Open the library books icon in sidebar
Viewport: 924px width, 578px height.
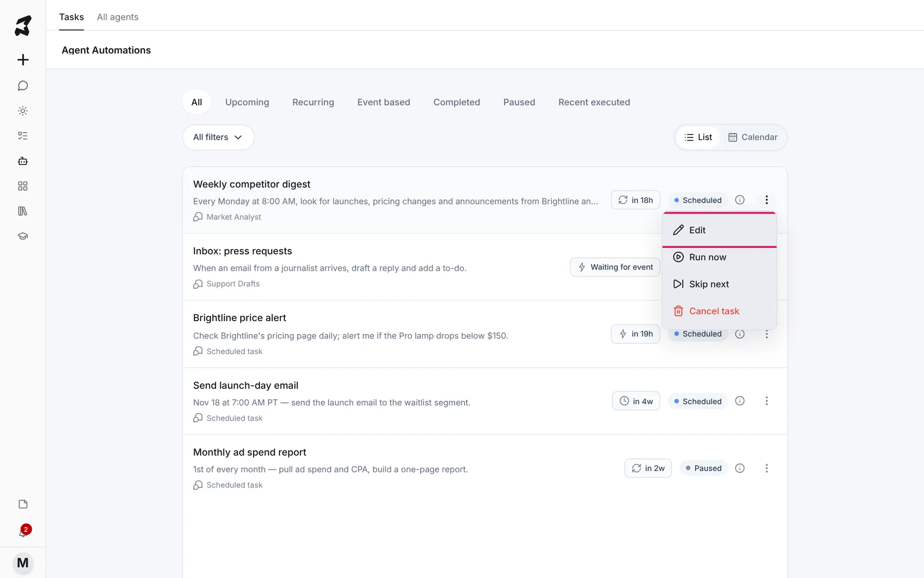coord(23,211)
